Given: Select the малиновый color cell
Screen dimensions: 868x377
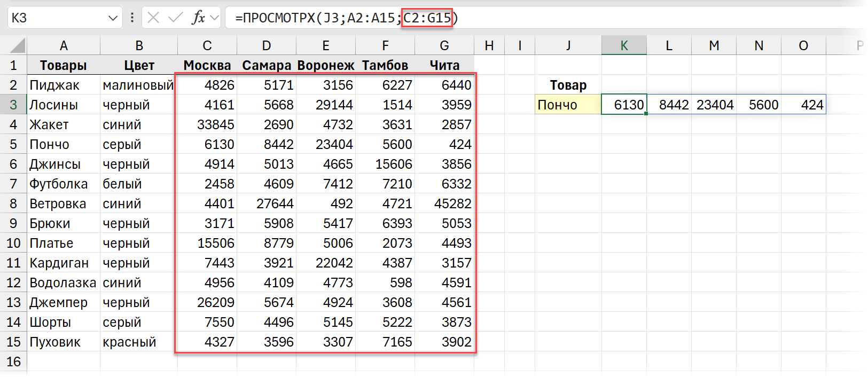Looking at the screenshot, I should pyautogui.click(x=138, y=85).
